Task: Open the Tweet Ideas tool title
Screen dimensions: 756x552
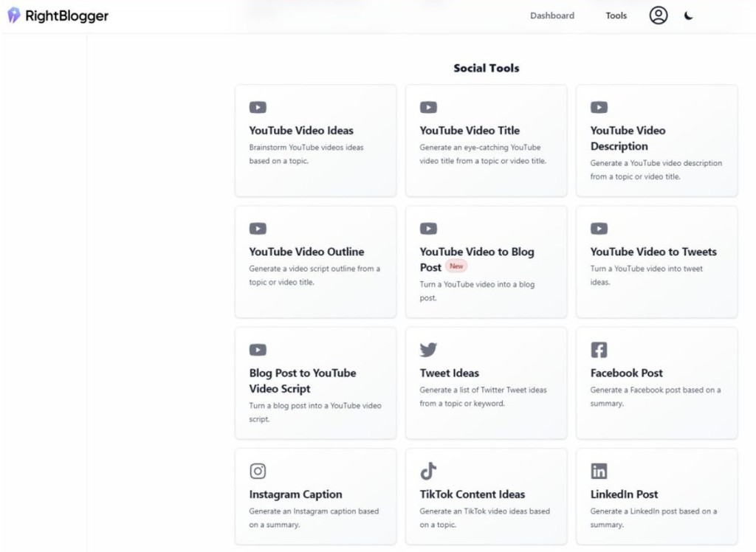Action: (450, 373)
